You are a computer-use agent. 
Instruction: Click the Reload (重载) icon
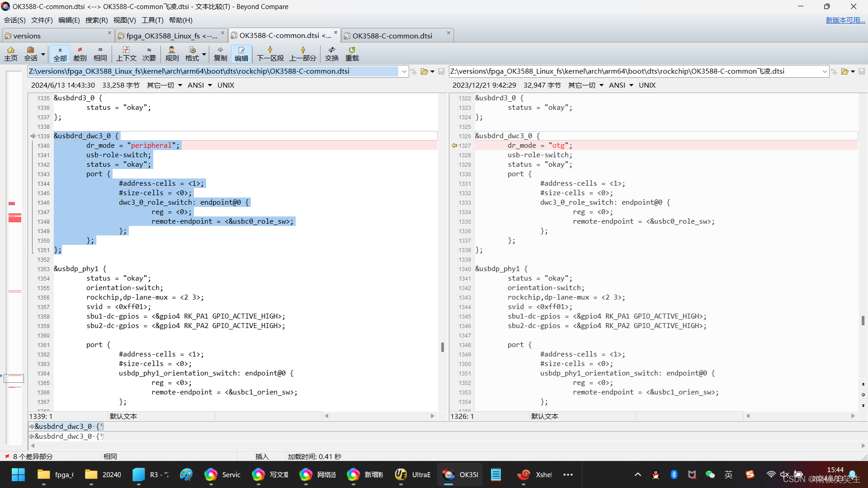coord(352,53)
